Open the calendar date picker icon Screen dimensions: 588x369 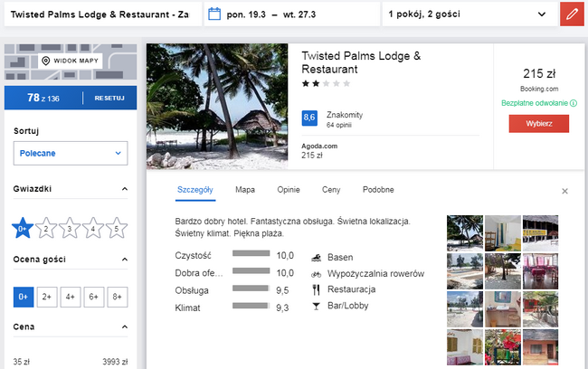pyautogui.click(x=214, y=14)
